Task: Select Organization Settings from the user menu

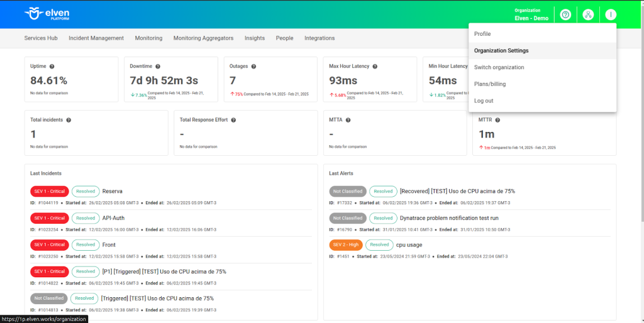Action: tap(501, 51)
